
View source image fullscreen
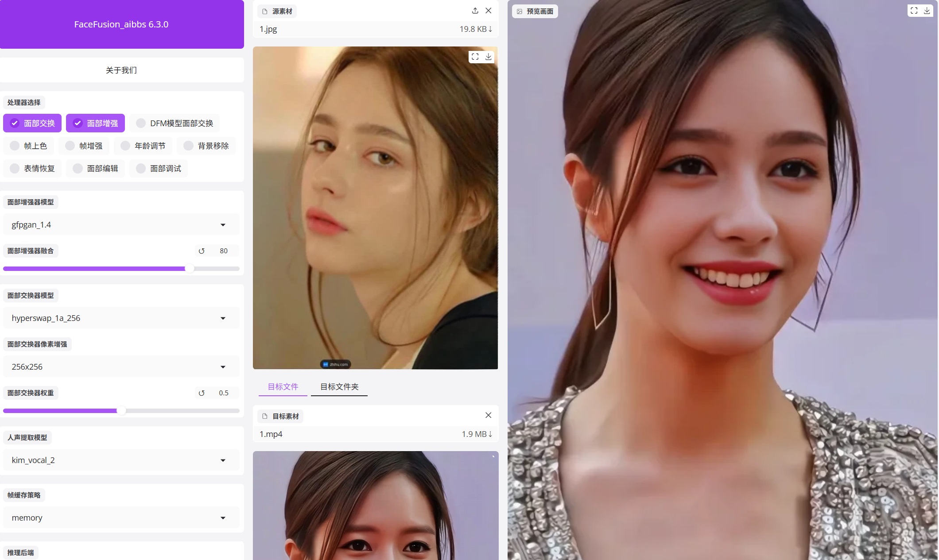pos(475,57)
